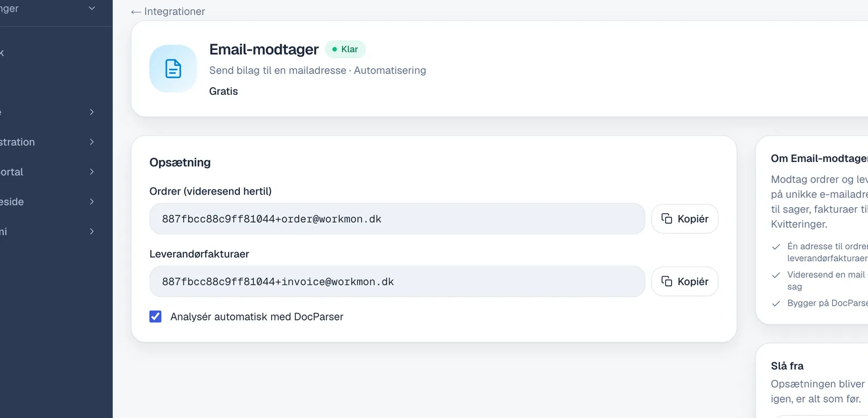Click the 'Slå fra' heading
Screen dimensions: 868x418
point(787,366)
